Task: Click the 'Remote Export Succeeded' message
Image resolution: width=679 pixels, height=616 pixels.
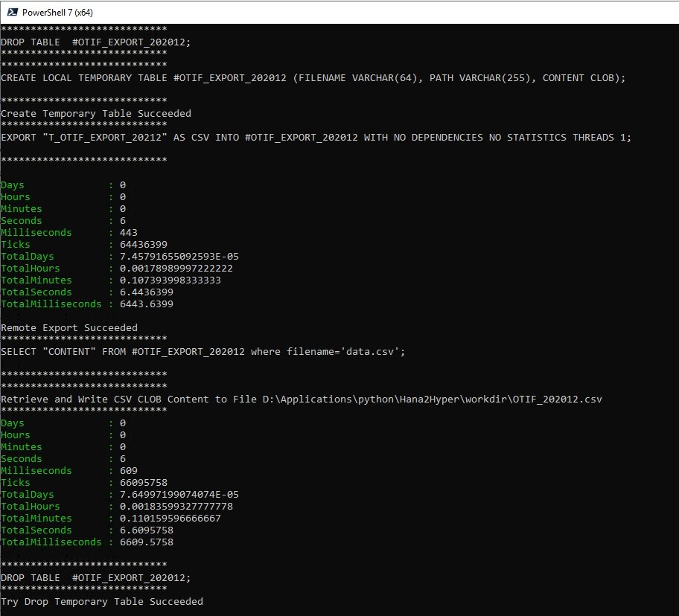Action: (x=69, y=327)
